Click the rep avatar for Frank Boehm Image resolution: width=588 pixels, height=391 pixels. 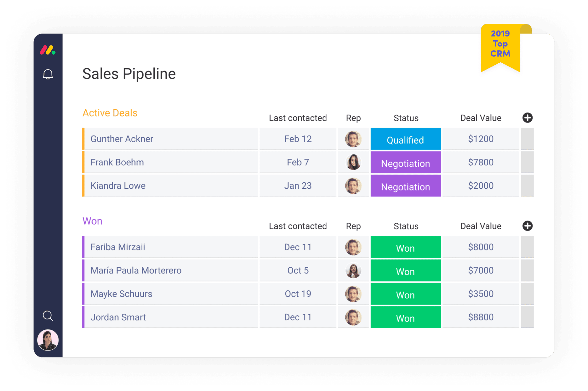pyautogui.click(x=353, y=162)
